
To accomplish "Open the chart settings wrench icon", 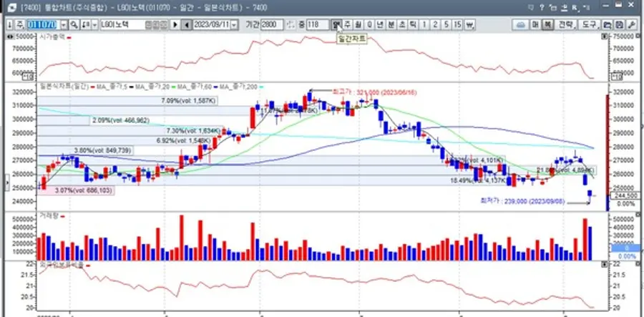I will tap(632, 24).
